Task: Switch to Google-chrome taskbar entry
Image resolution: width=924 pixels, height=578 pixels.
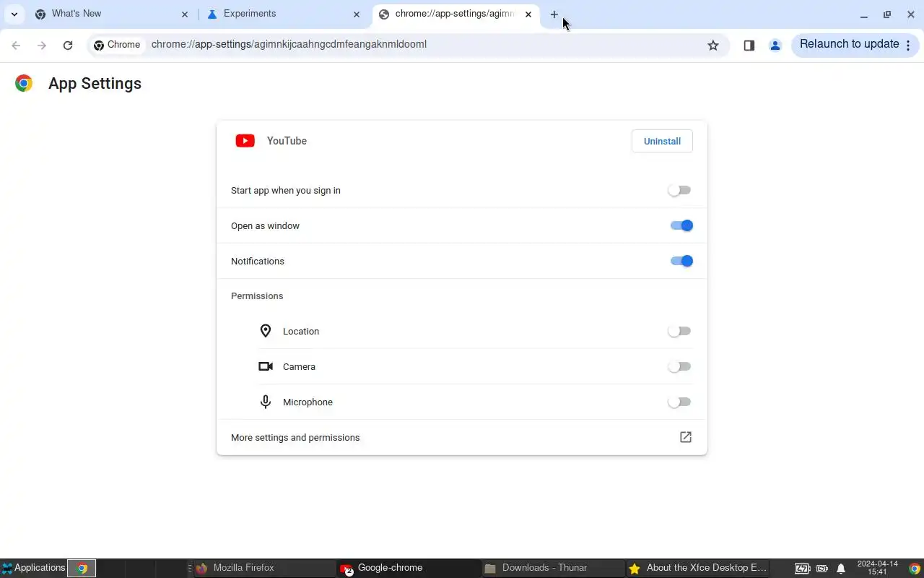Action: click(x=408, y=569)
